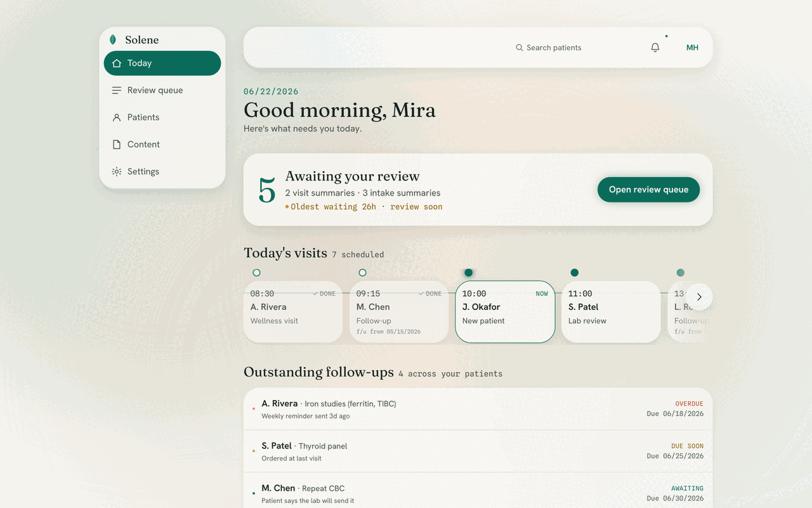Click the AWAITING status label
Image resolution: width=812 pixels, height=508 pixels.
(687, 488)
